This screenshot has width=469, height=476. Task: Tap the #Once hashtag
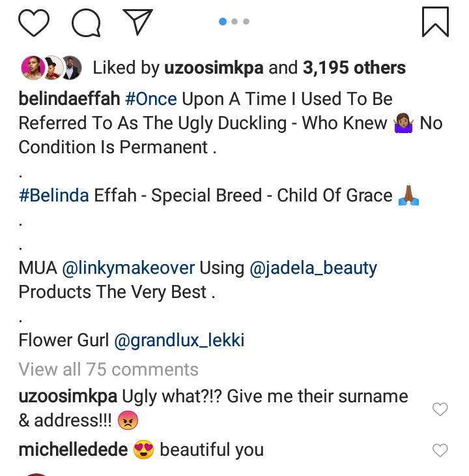pyautogui.click(x=150, y=99)
